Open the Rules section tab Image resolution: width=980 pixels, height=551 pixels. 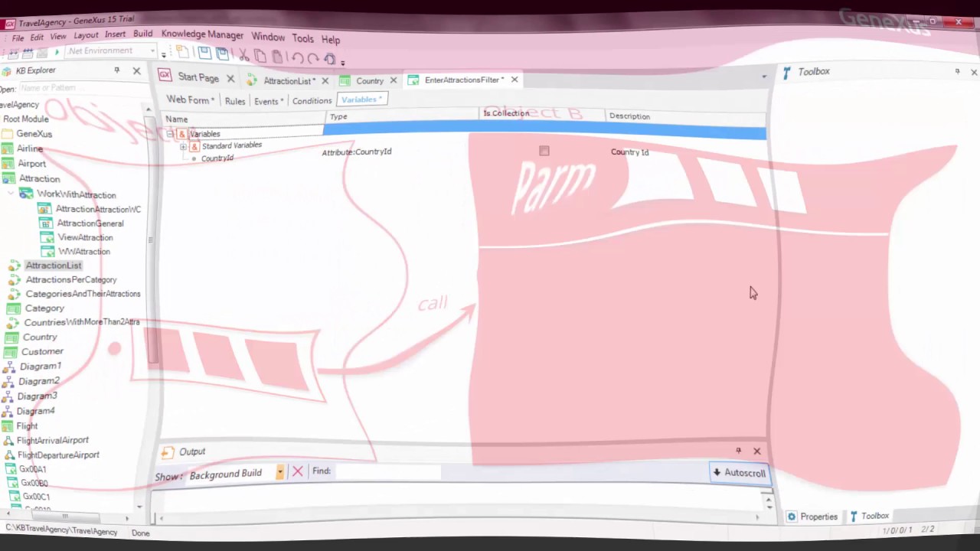[235, 101]
